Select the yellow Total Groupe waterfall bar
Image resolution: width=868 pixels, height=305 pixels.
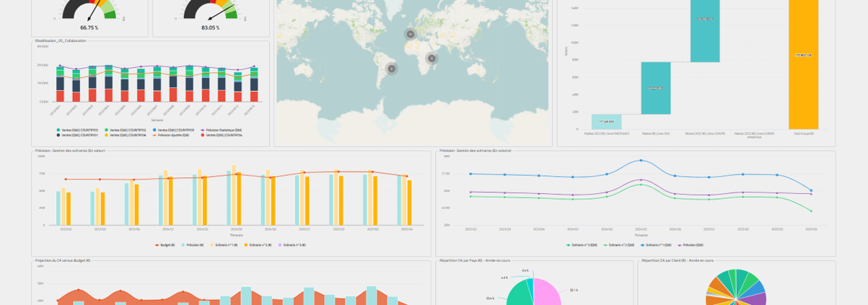click(803, 64)
